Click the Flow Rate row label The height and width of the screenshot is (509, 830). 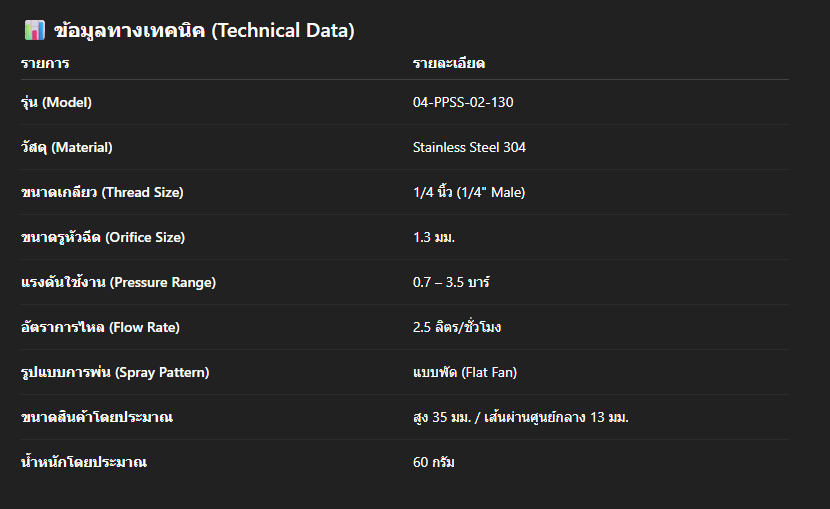tap(100, 327)
